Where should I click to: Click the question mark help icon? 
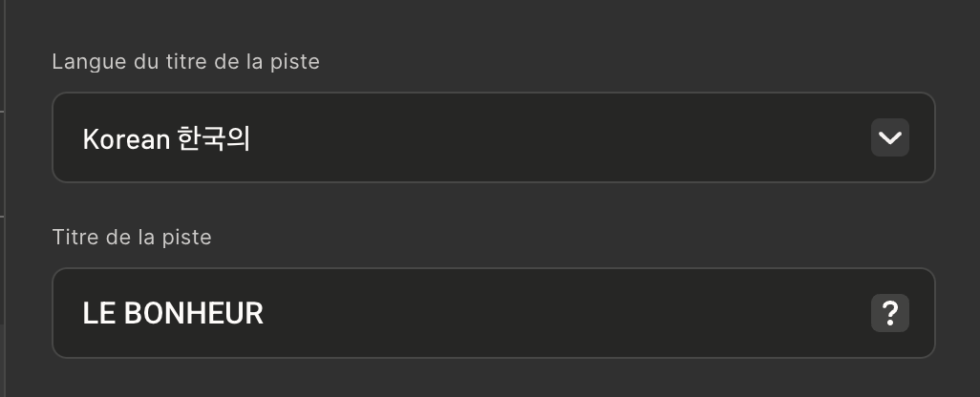890,313
